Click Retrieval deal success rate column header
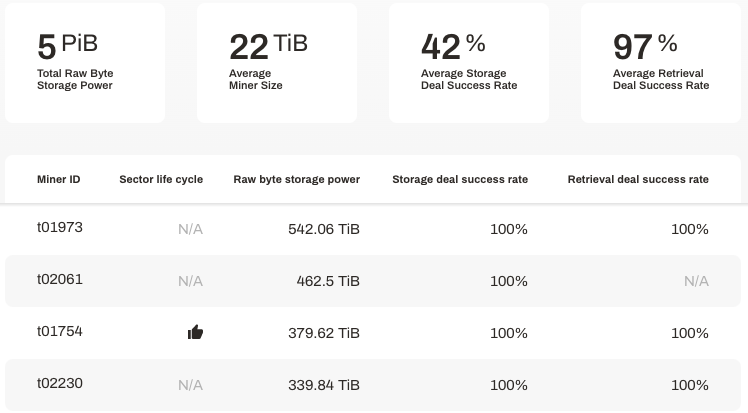This screenshot has width=748, height=413. click(x=638, y=180)
